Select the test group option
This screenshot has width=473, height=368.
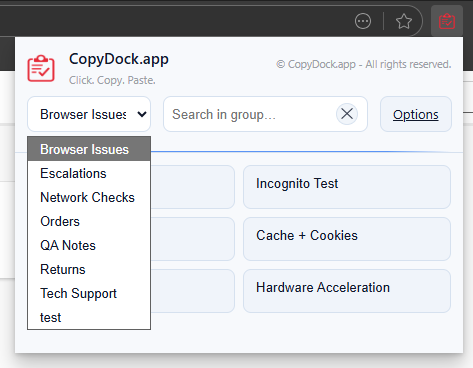[x=89, y=317]
